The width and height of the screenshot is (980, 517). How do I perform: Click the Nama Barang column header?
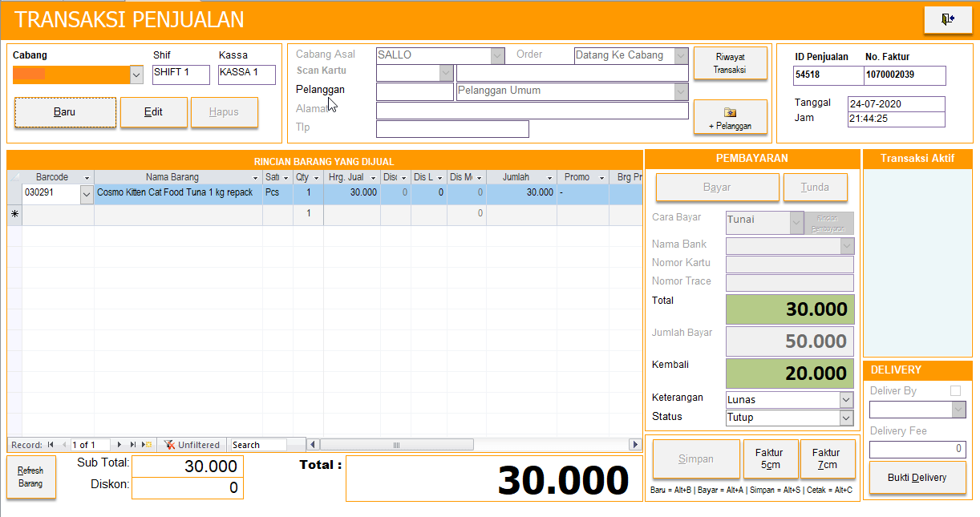click(172, 177)
